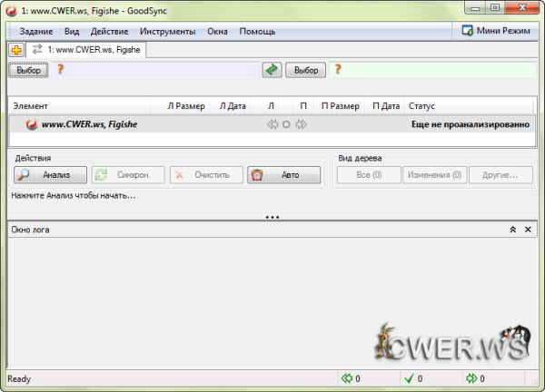Click the yellow plus new job icon
The width and height of the screenshot is (545, 392).
[x=16, y=50]
